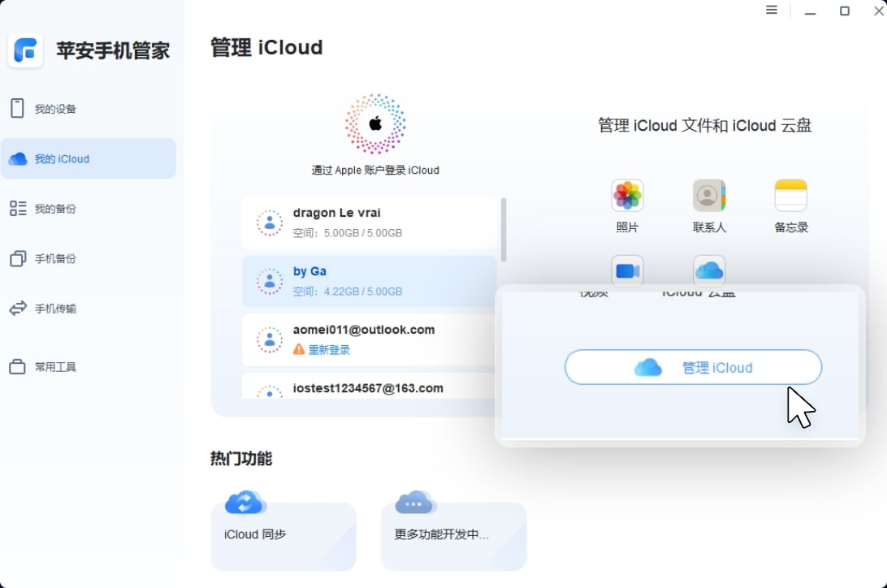Click the 重新登录 re-login link
Viewport: 887px width, 588px height.
[x=329, y=349]
